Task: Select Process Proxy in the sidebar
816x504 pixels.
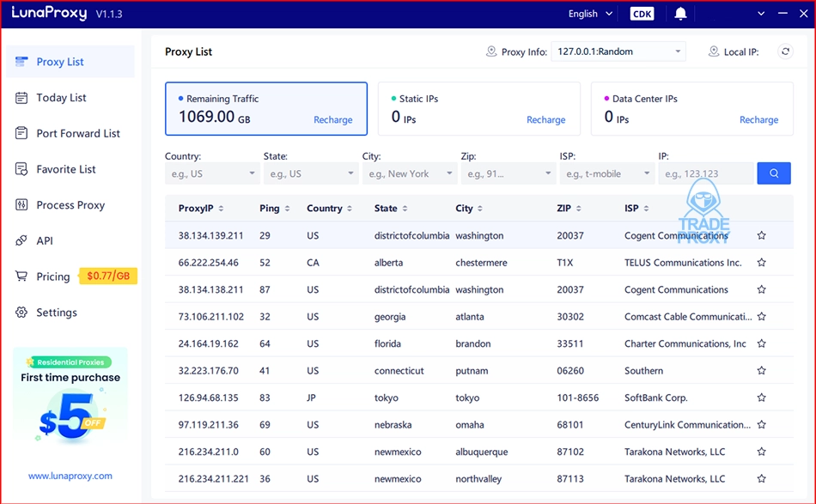Action: point(70,205)
